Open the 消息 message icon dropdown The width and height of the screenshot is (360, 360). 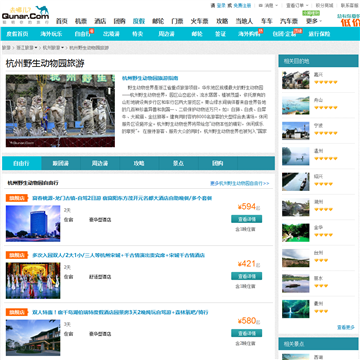tap(269, 5)
